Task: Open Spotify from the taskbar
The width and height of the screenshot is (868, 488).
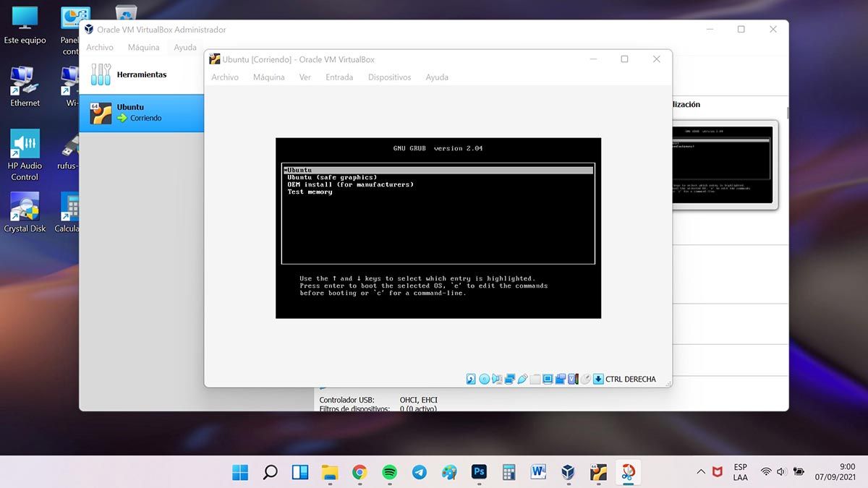Action: click(389, 472)
